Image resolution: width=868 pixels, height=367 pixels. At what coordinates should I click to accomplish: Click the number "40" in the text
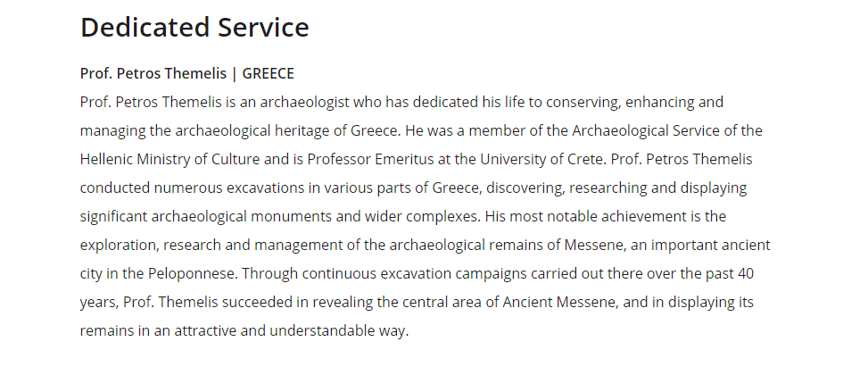click(746, 274)
